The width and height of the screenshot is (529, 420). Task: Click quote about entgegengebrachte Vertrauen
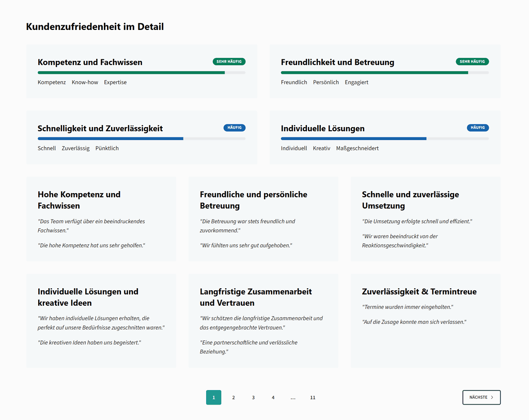coord(261,323)
